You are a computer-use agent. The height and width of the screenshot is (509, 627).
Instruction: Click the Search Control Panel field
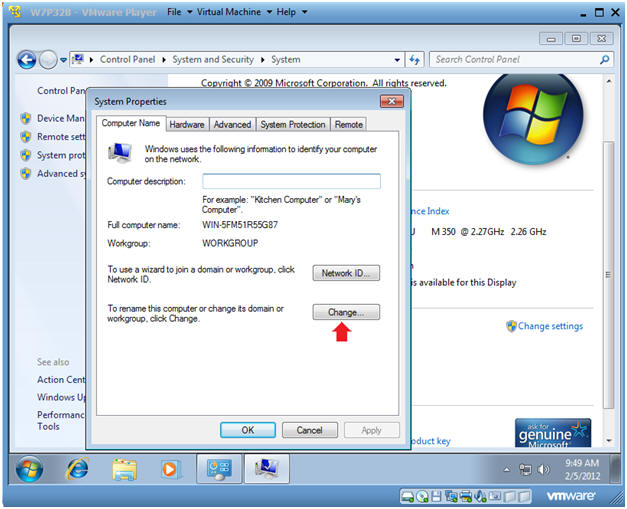pos(521,60)
